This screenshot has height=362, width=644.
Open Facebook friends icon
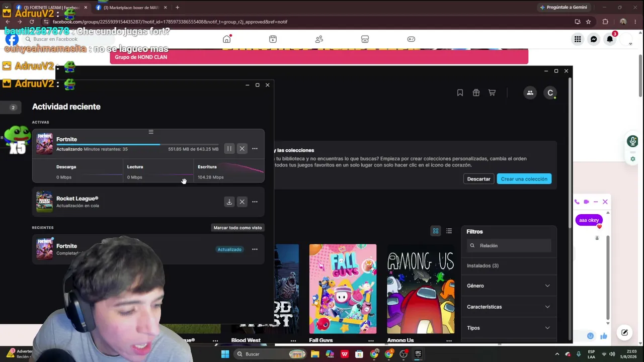pyautogui.click(x=319, y=39)
